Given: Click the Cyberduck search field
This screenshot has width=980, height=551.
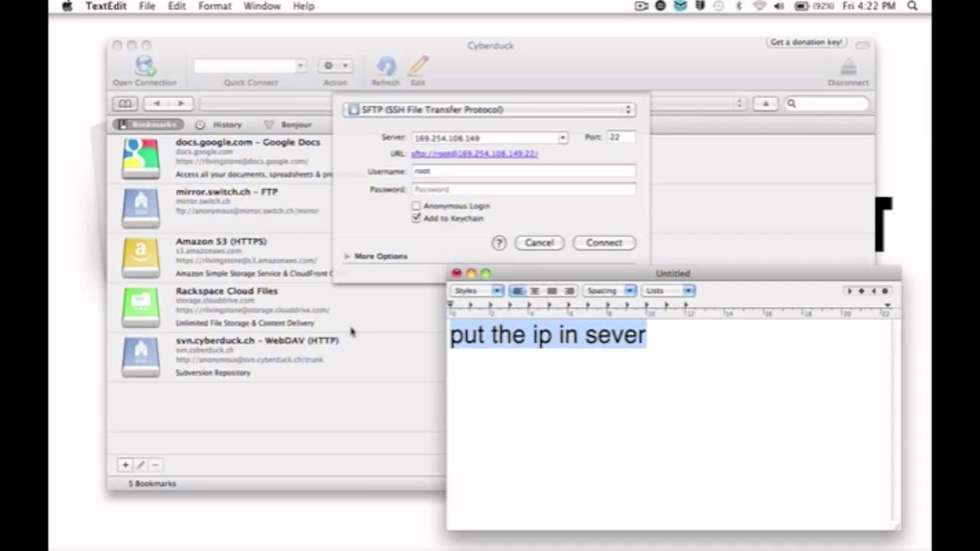Looking at the screenshot, I should tap(827, 103).
